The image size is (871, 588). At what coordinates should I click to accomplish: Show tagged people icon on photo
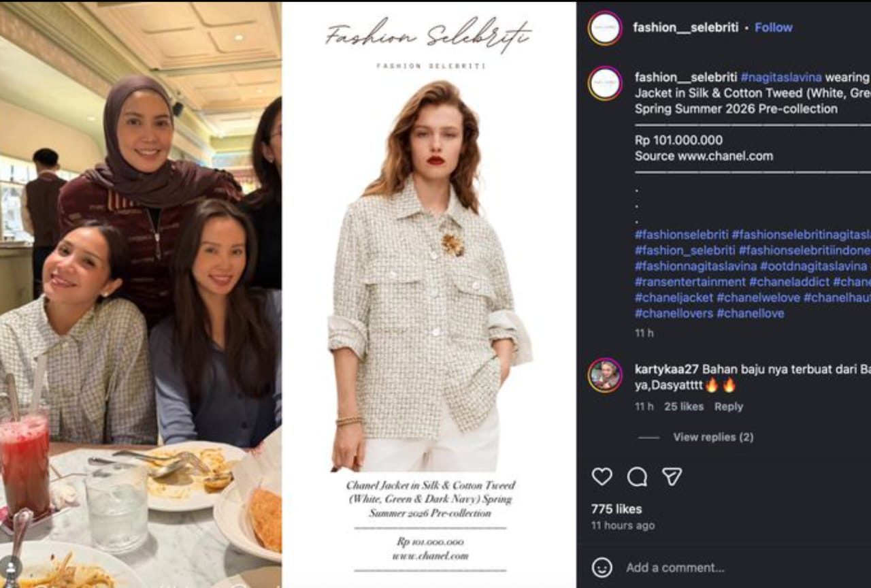pyautogui.click(x=11, y=566)
